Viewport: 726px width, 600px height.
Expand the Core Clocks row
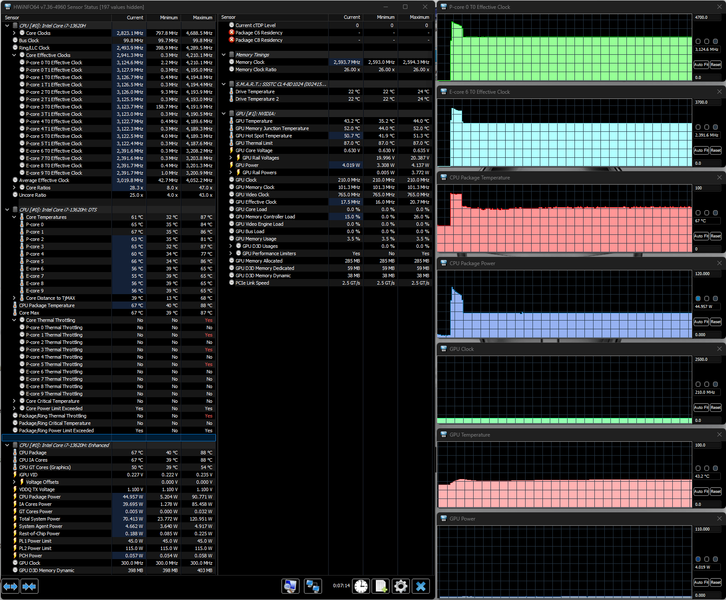[14, 33]
